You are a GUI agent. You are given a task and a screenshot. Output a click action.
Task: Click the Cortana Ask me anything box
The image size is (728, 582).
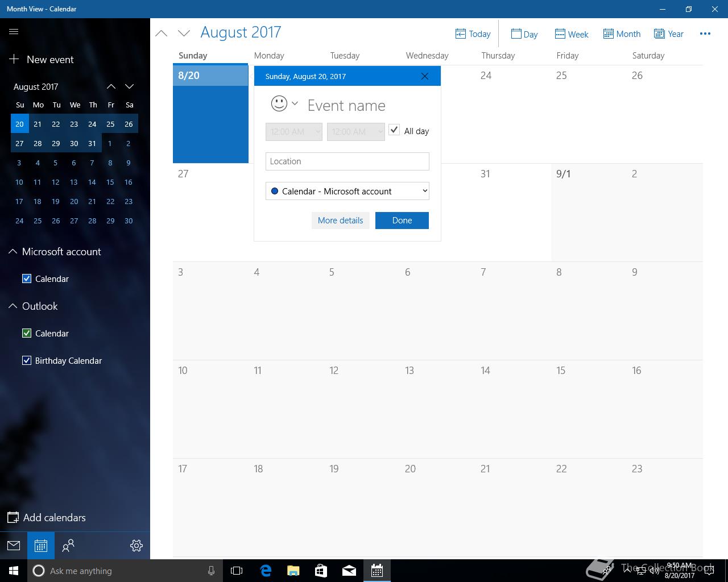click(125, 571)
